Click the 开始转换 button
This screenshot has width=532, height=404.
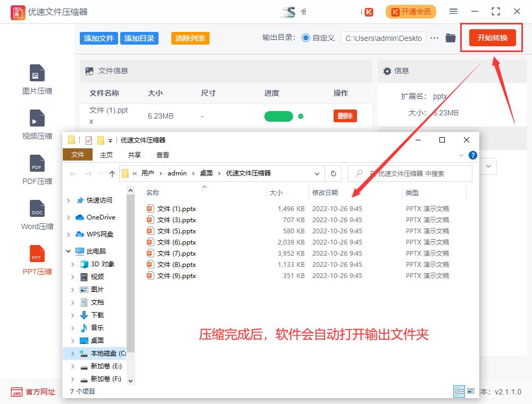(x=492, y=38)
